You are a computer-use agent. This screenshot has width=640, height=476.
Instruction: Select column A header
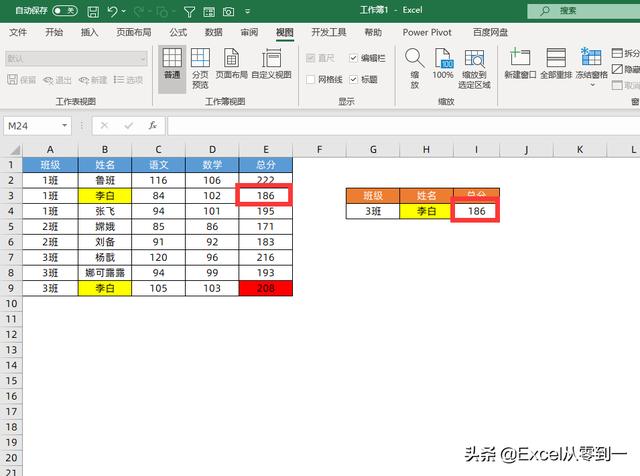[x=50, y=150]
